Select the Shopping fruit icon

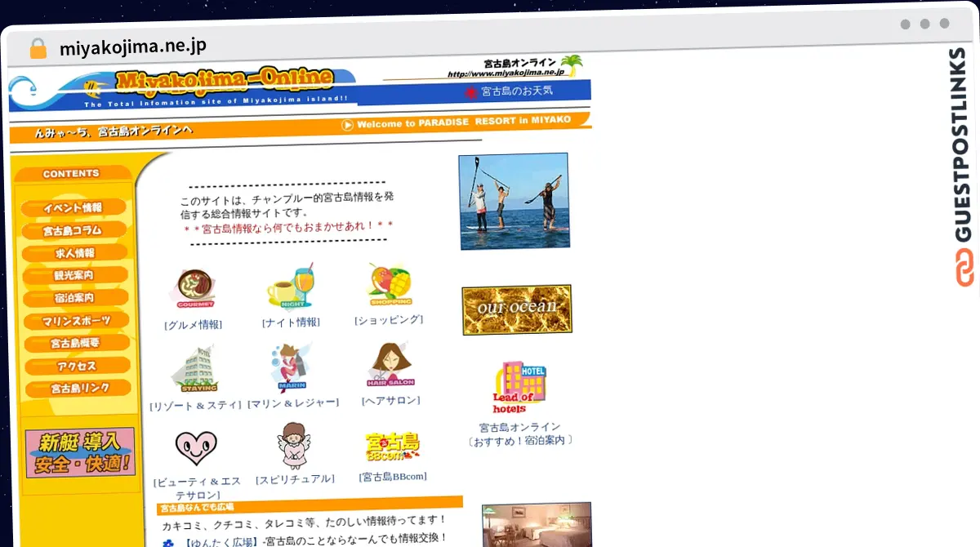tap(390, 285)
